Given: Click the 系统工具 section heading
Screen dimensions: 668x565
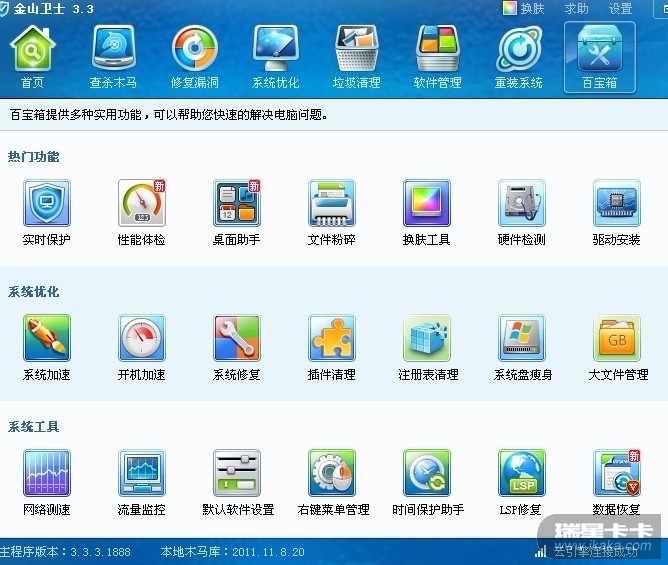Looking at the screenshot, I should click(x=34, y=427).
